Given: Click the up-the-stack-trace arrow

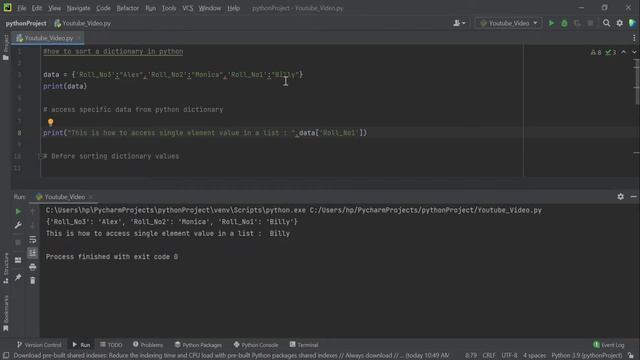Looking at the screenshot, I should point(33,211).
